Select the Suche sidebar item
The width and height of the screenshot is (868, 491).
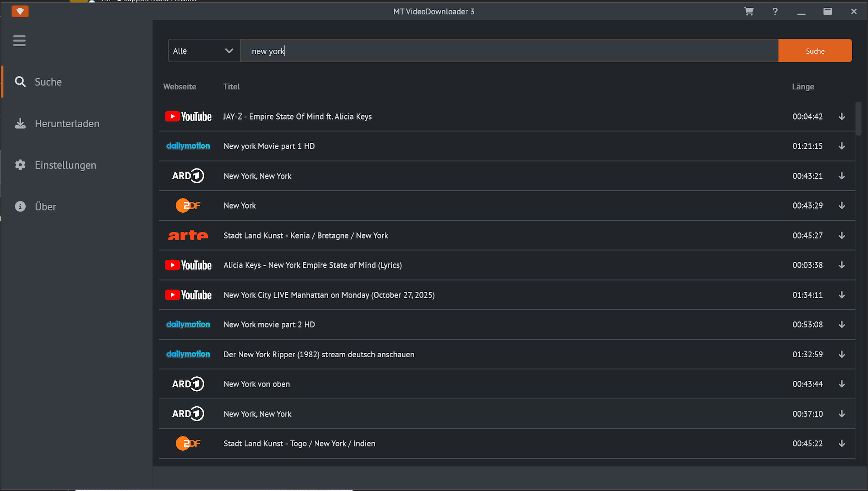[x=48, y=82]
